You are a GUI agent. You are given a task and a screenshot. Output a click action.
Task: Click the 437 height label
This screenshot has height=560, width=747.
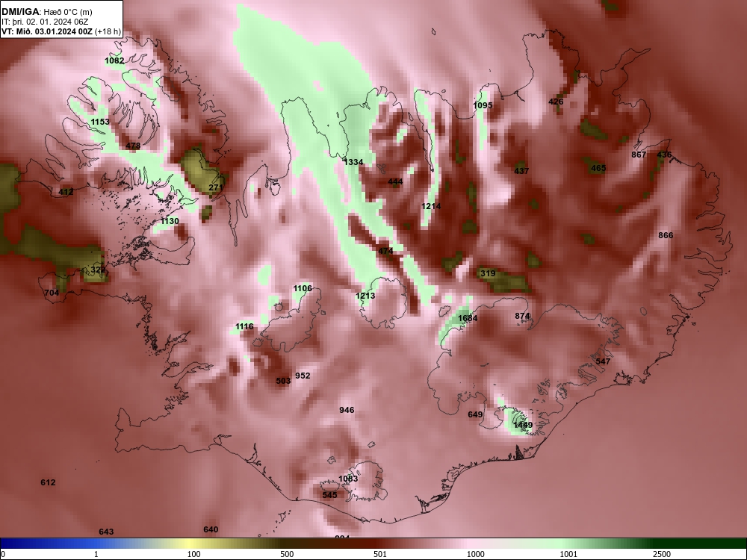[x=521, y=170]
